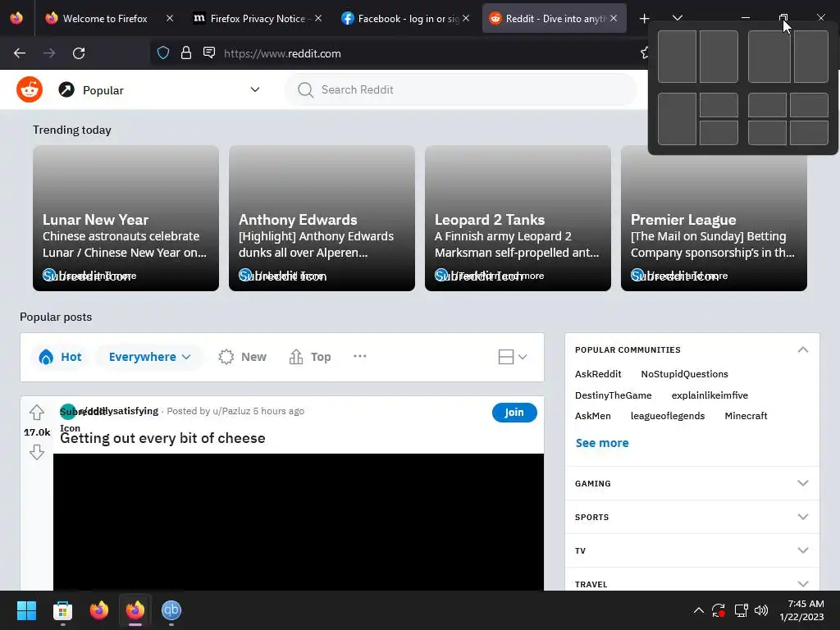Open more sort options ellipsis

pyautogui.click(x=360, y=356)
